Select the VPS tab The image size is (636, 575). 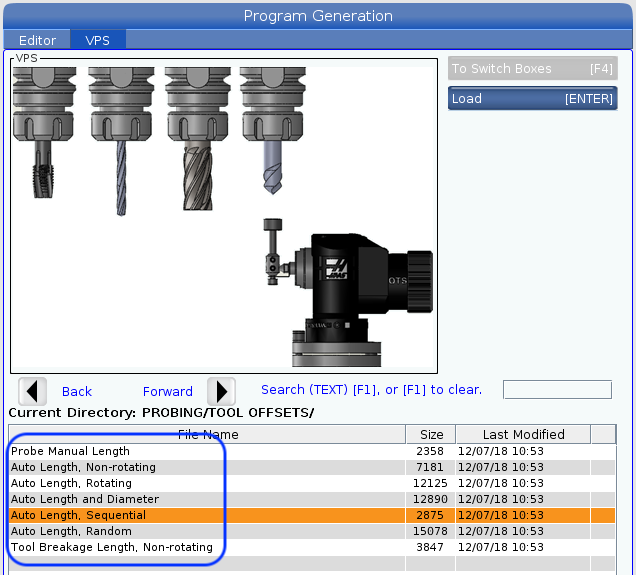[98, 40]
